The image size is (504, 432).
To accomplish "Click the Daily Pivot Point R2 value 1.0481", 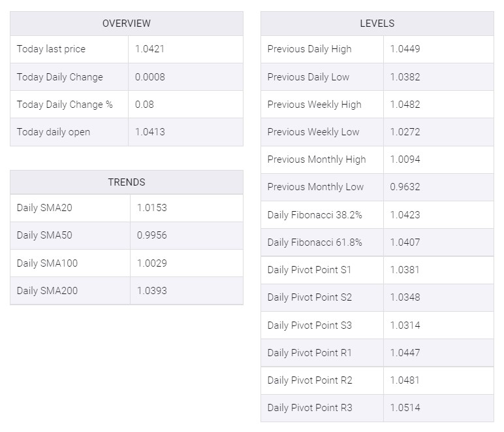I will click(x=405, y=380).
